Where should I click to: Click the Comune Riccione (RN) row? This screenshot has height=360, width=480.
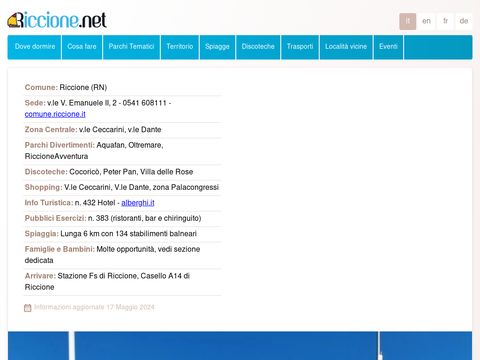pos(123,87)
